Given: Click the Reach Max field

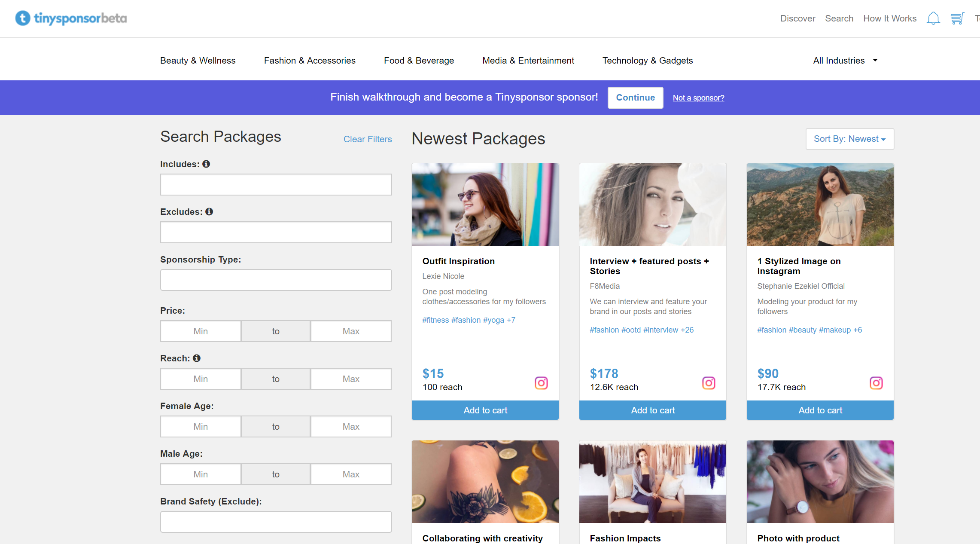Looking at the screenshot, I should 351,379.
